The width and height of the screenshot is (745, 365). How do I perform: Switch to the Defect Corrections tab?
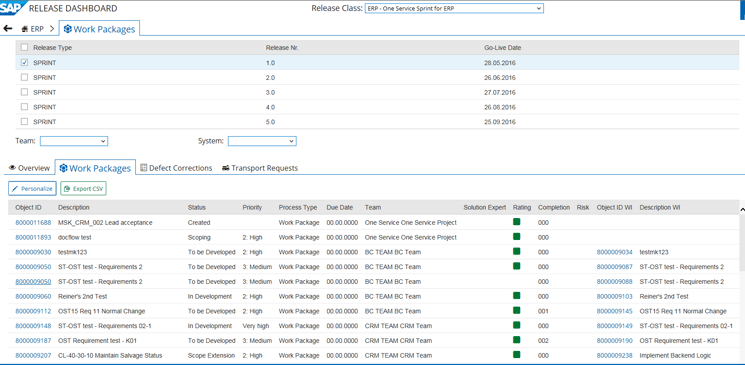pos(176,168)
